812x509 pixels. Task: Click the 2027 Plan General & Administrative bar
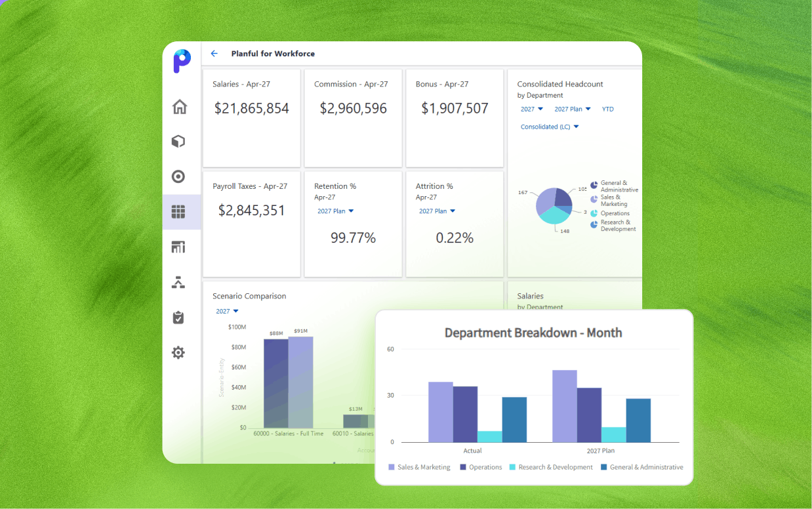[x=638, y=420]
